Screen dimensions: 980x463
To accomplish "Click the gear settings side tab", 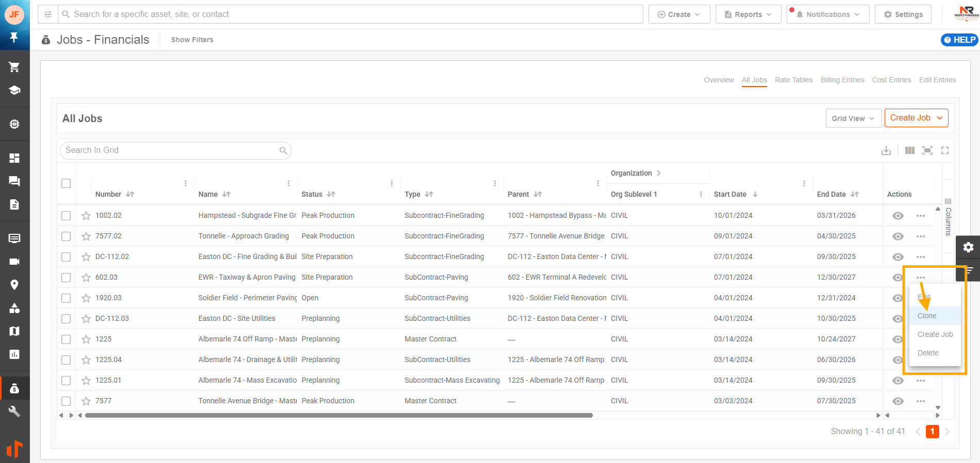I will [968, 247].
